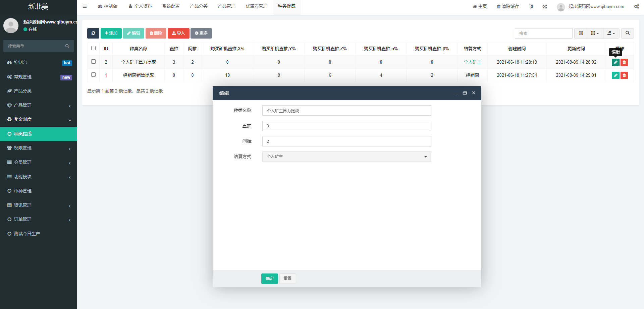Image resolution: width=644 pixels, height=309 pixels.
Task: Click the refresh table icon button
Action: [93, 33]
